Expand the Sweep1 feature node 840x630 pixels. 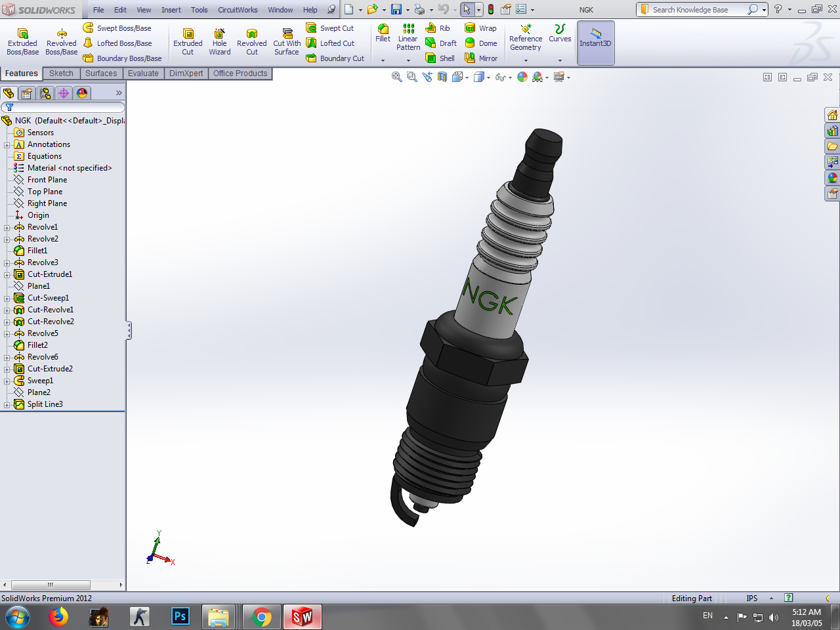pyautogui.click(x=7, y=381)
